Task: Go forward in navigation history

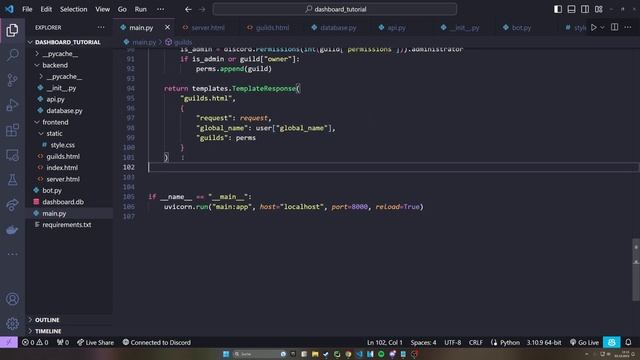Action: [x=202, y=9]
